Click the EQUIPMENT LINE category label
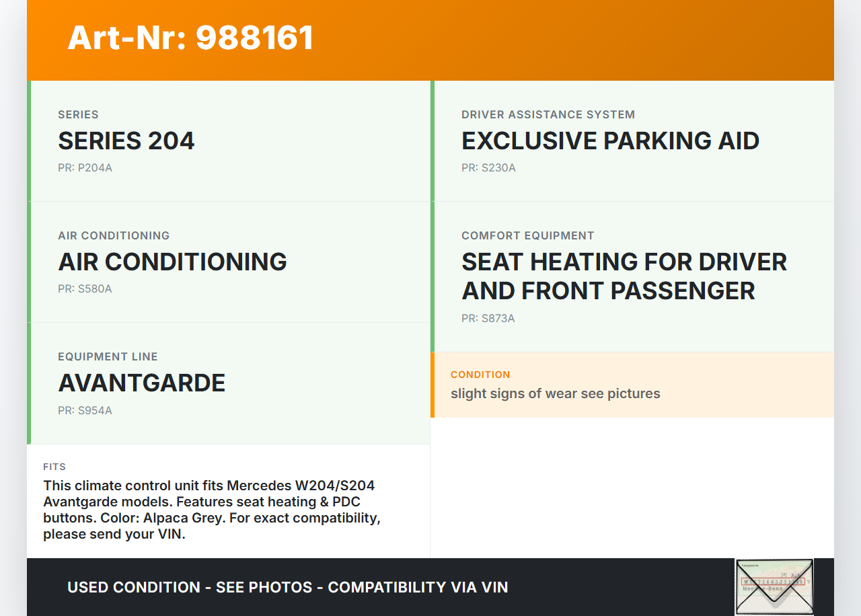861x616 pixels. tap(108, 357)
